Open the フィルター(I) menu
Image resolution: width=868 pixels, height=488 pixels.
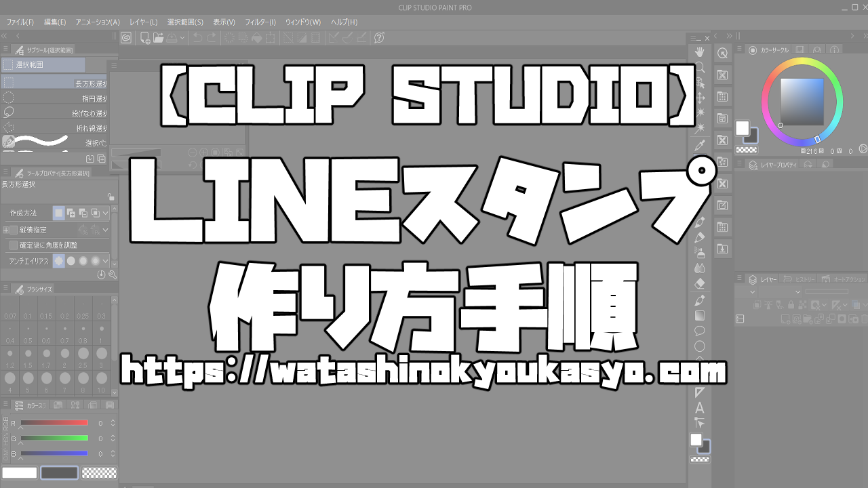(x=260, y=22)
